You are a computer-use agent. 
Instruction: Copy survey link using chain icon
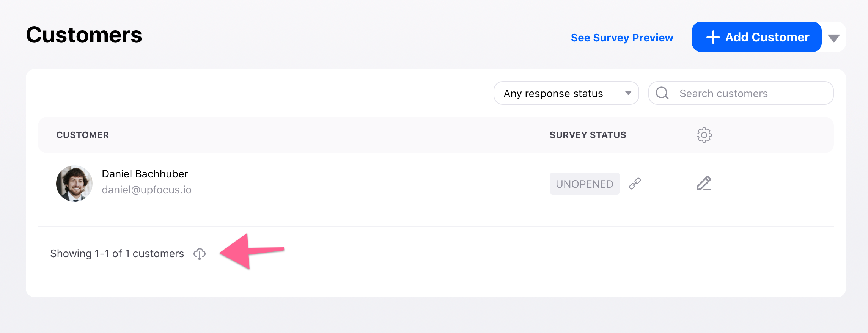(x=635, y=184)
